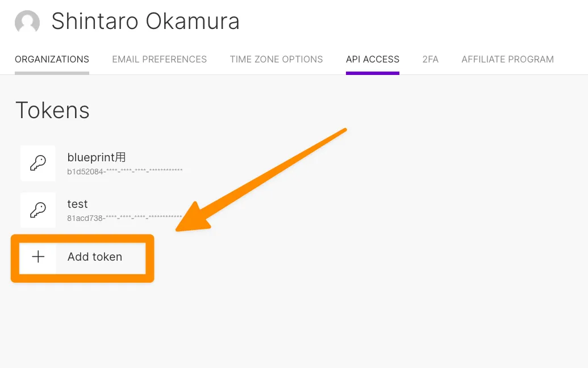The image size is (588, 368).
Task: Open the 2FA tab
Action: pyautogui.click(x=430, y=59)
